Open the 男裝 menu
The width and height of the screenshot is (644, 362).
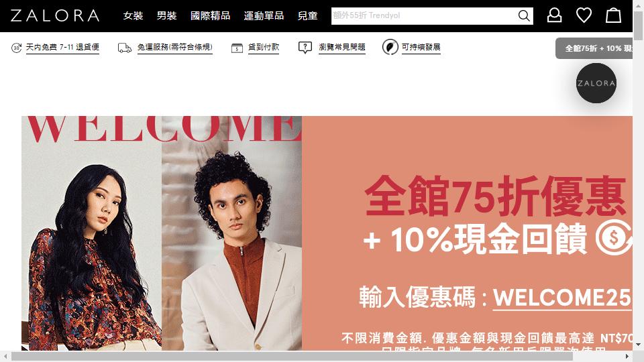pos(167,15)
